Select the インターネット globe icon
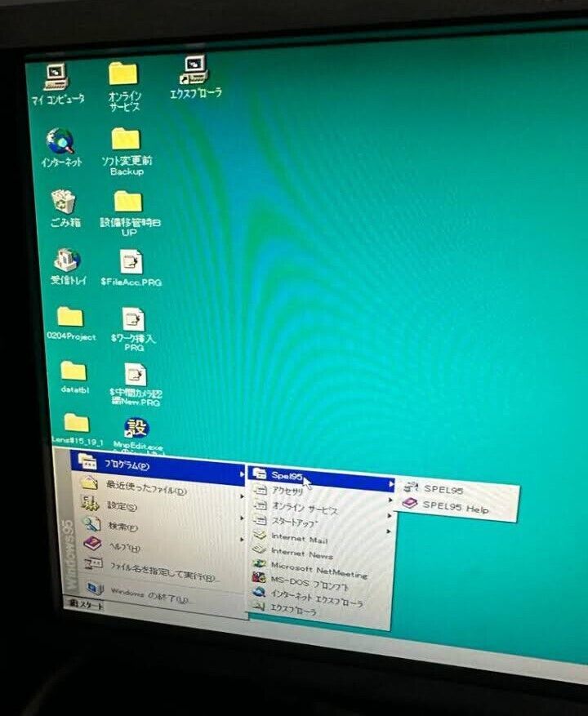588x716 pixels. pyautogui.click(x=60, y=141)
